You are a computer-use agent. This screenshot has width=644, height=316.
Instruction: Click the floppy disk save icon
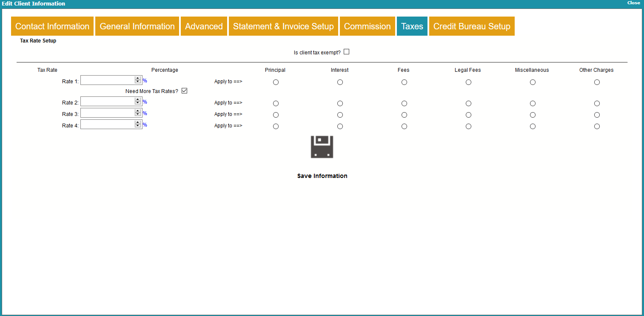(322, 147)
